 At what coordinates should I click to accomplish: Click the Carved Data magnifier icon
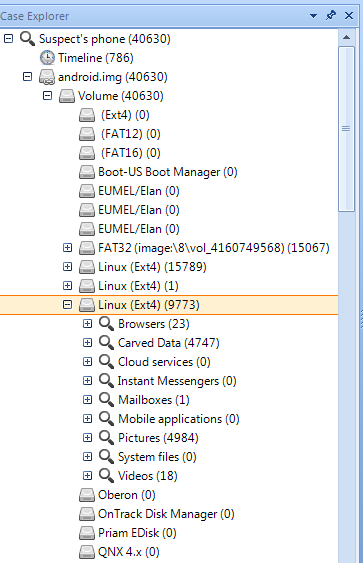(x=107, y=343)
